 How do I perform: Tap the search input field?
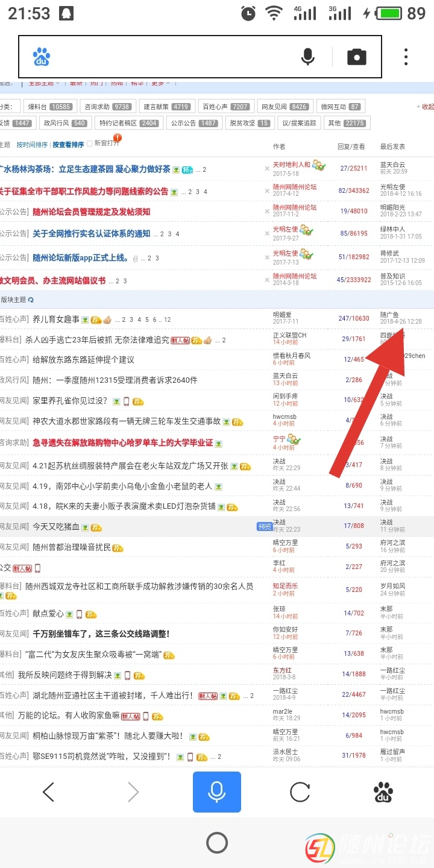tap(175, 57)
